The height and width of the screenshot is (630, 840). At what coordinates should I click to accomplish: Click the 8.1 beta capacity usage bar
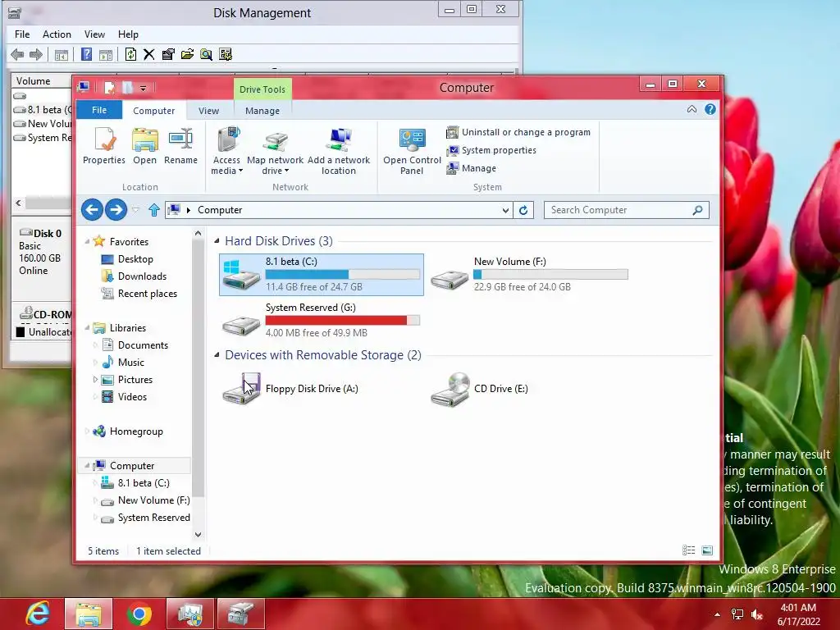(342, 274)
